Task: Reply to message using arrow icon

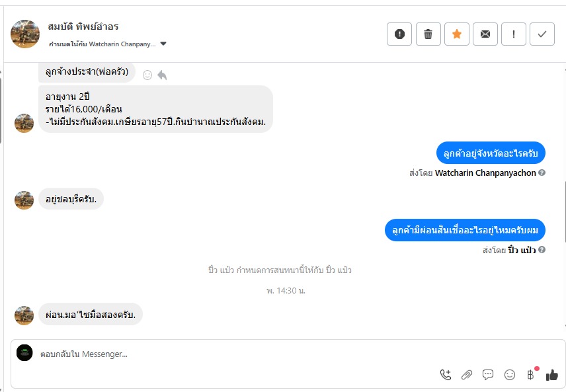Action: (x=162, y=75)
